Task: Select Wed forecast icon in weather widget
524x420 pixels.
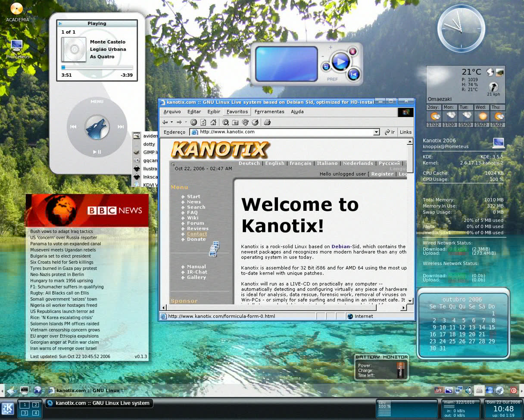Action: (483, 116)
